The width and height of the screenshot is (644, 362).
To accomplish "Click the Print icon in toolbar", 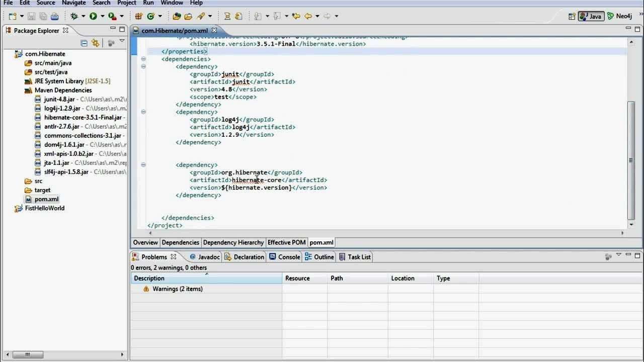I will click(x=54, y=16).
